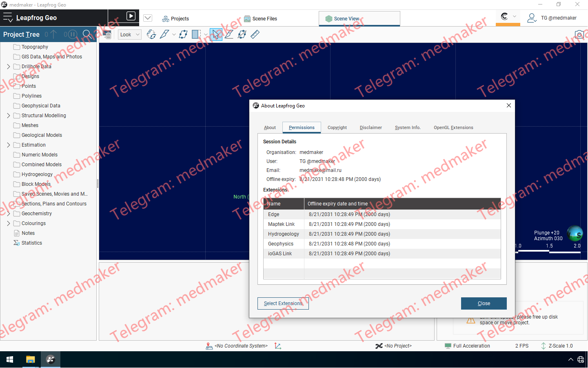This screenshot has width=588, height=368.
Task: Expand the Drillhole Data tree node
Action: (8, 66)
